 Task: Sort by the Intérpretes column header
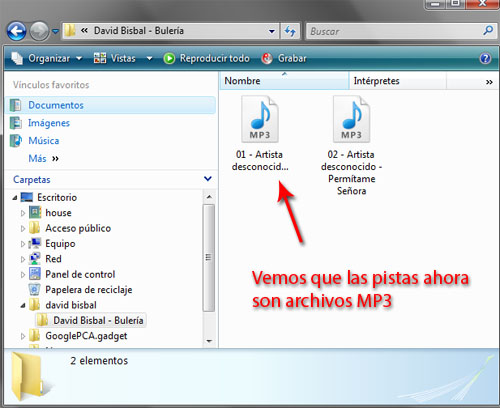pyautogui.click(x=397, y=81)
